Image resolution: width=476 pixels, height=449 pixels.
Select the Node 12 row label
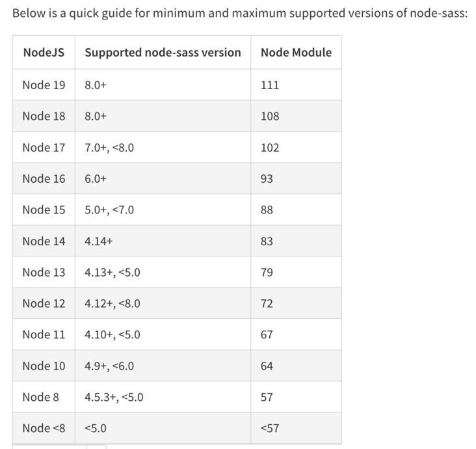point(44,303)
